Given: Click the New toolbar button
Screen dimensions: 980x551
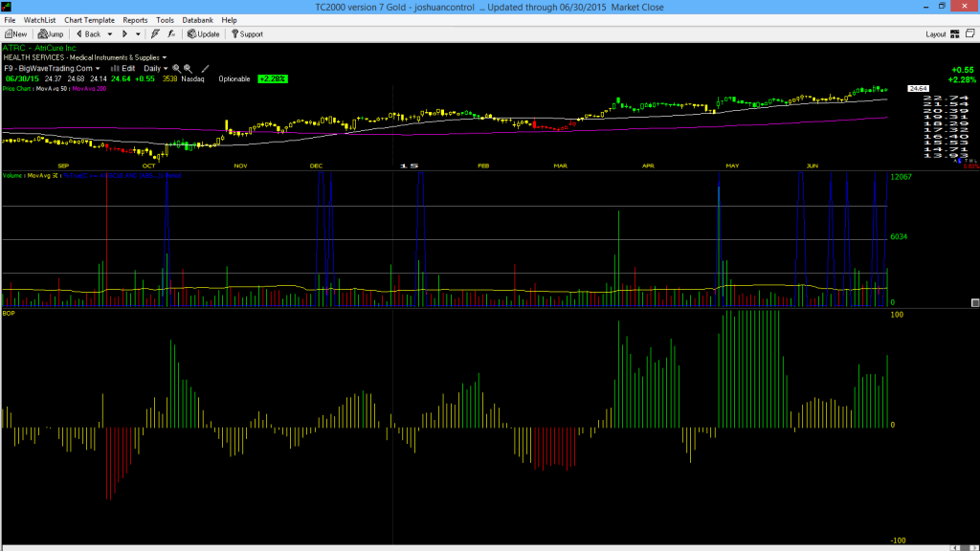Looking at the screenshot, I should pos(15,34).
